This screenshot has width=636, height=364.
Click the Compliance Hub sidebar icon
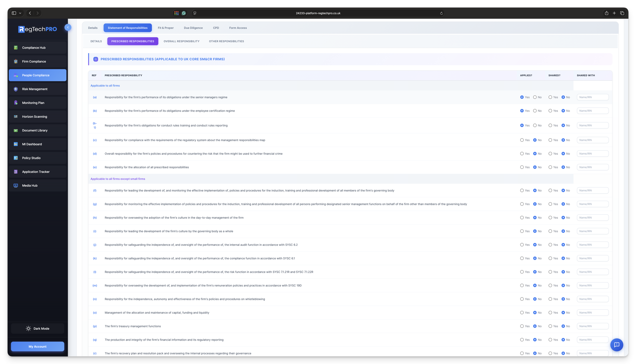pyautogui.click(x=16, y=48)
